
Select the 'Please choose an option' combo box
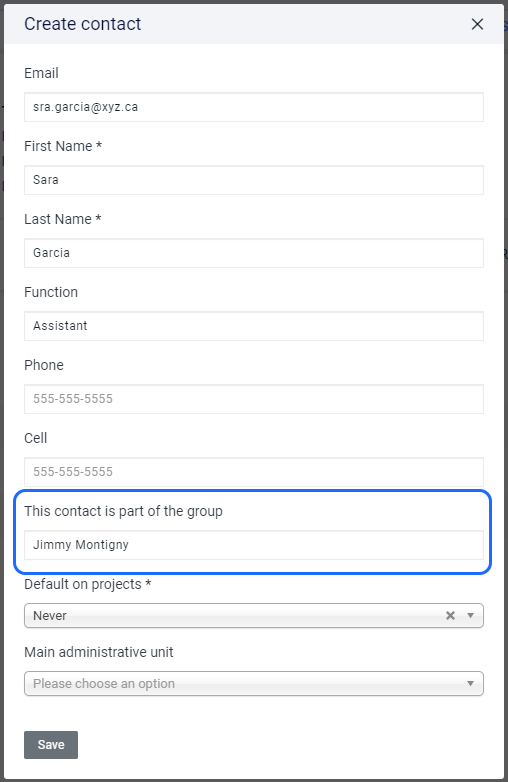[x=254, y=683]
